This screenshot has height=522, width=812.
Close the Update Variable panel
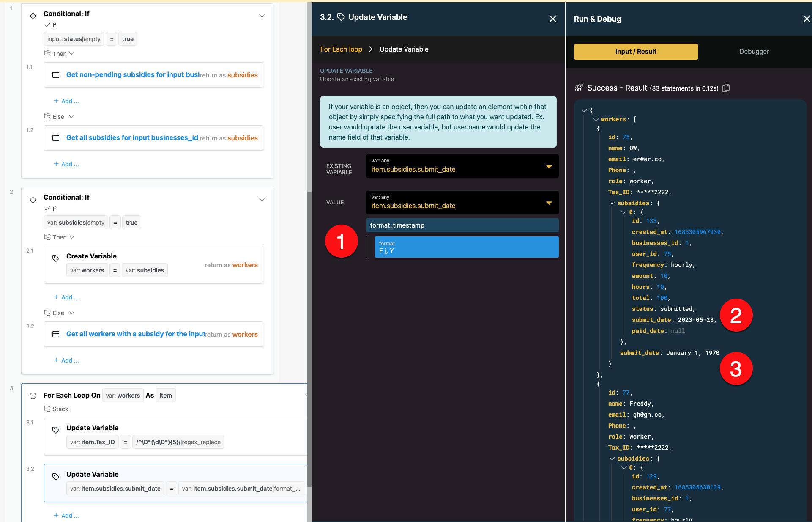(x=552, y=19)
